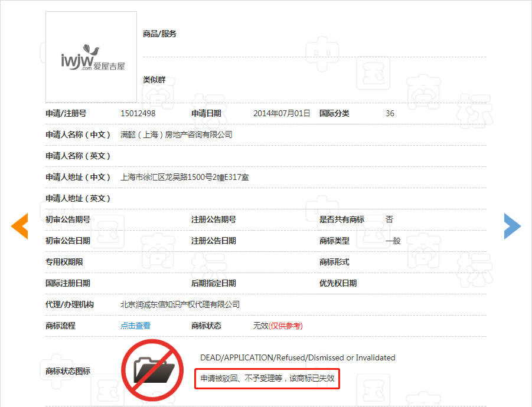Select the application number 15012498

pos(138,113)
